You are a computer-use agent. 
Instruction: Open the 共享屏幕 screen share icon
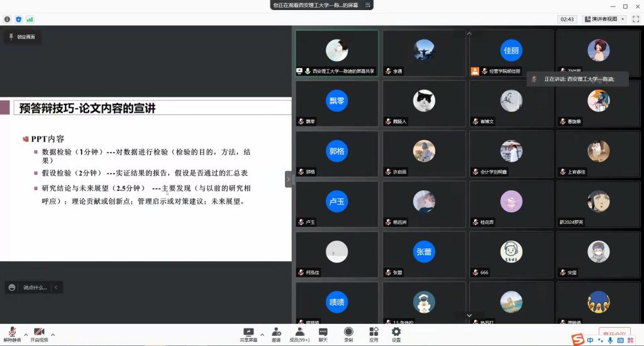[x=248, y=333]
